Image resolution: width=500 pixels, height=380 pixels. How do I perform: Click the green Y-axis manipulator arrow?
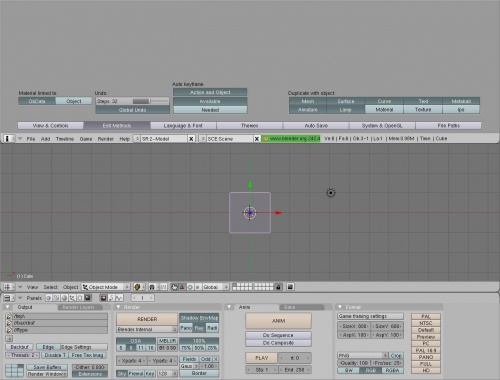click(x=250, y=185)
